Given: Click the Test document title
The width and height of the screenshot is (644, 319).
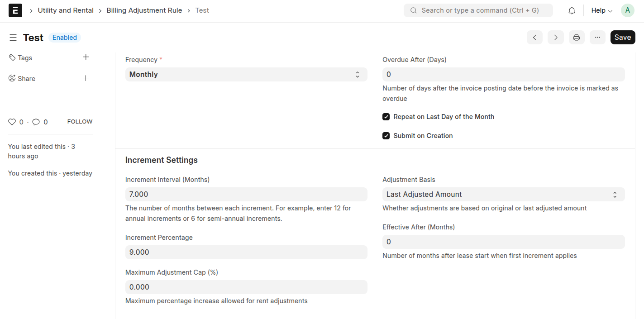Looking at the screenshot, I should click(33, 38).
